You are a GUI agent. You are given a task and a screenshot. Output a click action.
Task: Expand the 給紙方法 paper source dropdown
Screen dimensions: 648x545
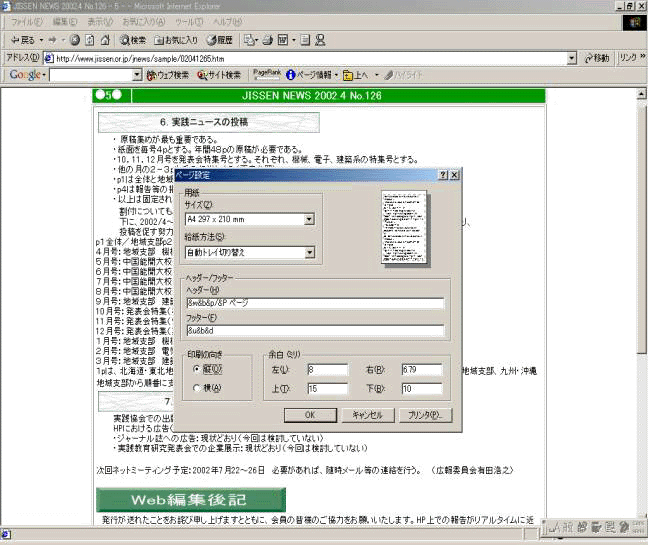[x=309, y=253]
